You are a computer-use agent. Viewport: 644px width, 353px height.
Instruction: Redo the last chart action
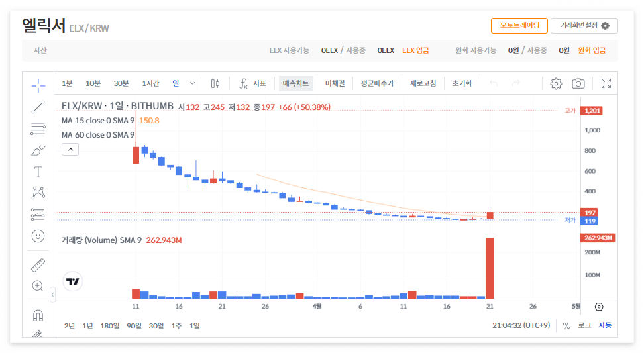click(516, 83)
